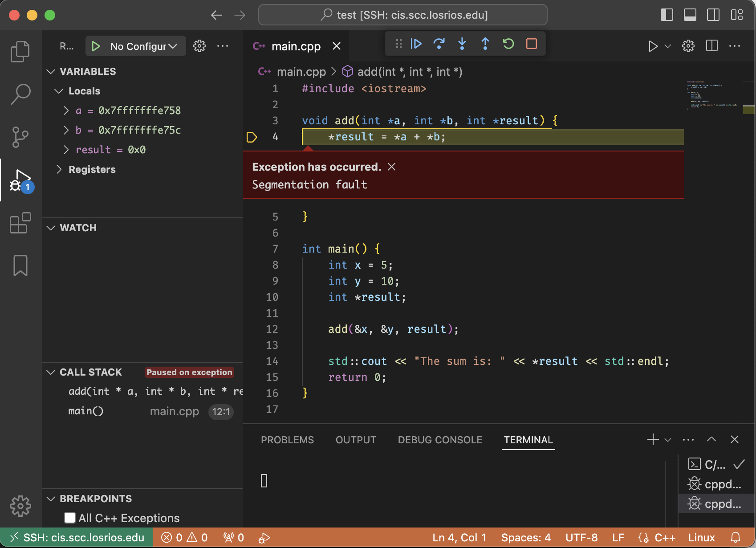Click the editor minimap on the right
Image resolution: width=756 pixels, height=548 pixels.
point(712,96)
